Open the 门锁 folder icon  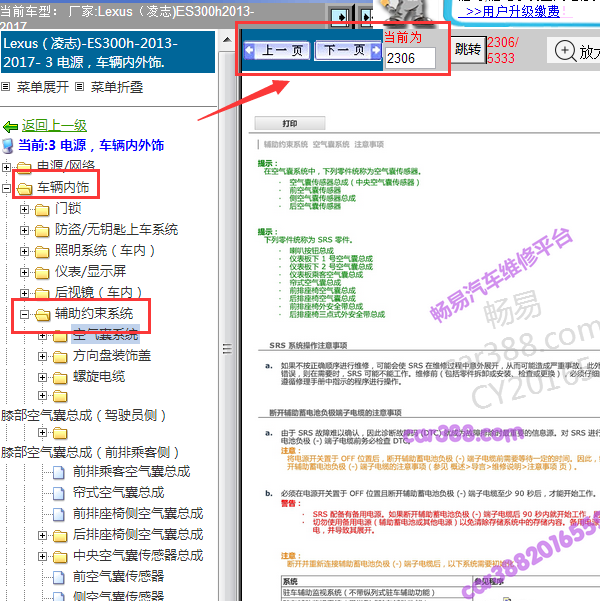[42, 210]
